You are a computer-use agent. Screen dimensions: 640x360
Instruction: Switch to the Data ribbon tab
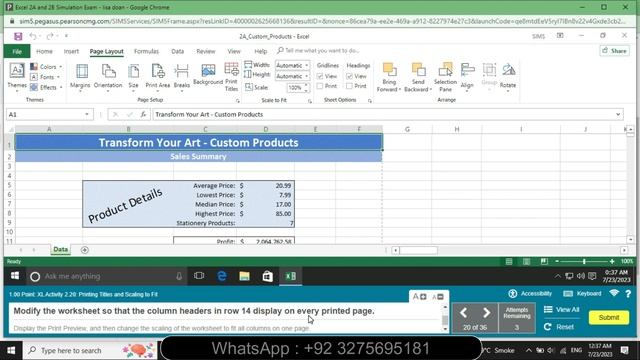(x=178, y=51)
